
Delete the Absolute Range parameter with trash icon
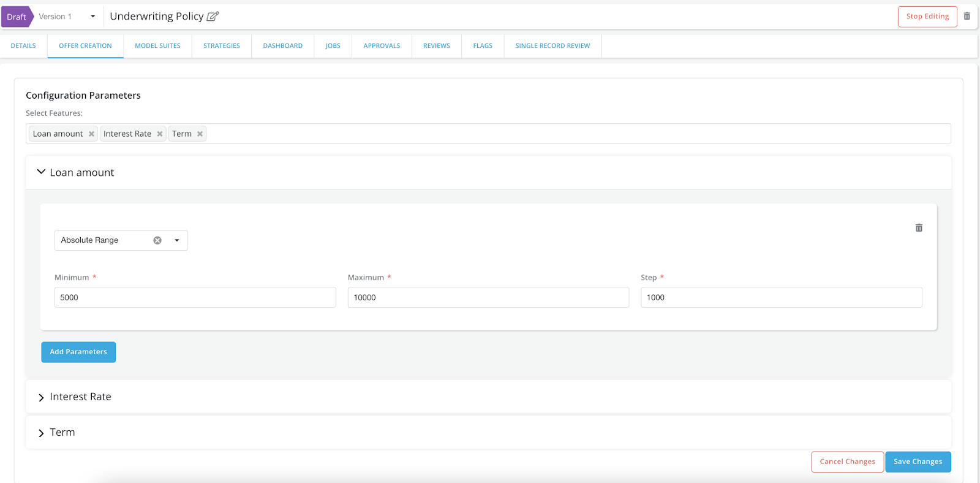(919, 228)
